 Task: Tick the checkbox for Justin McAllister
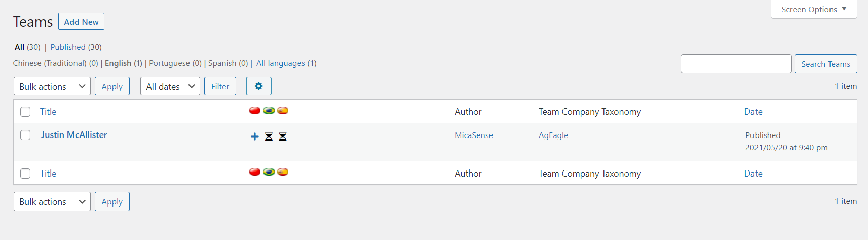(x=25, y=135)
